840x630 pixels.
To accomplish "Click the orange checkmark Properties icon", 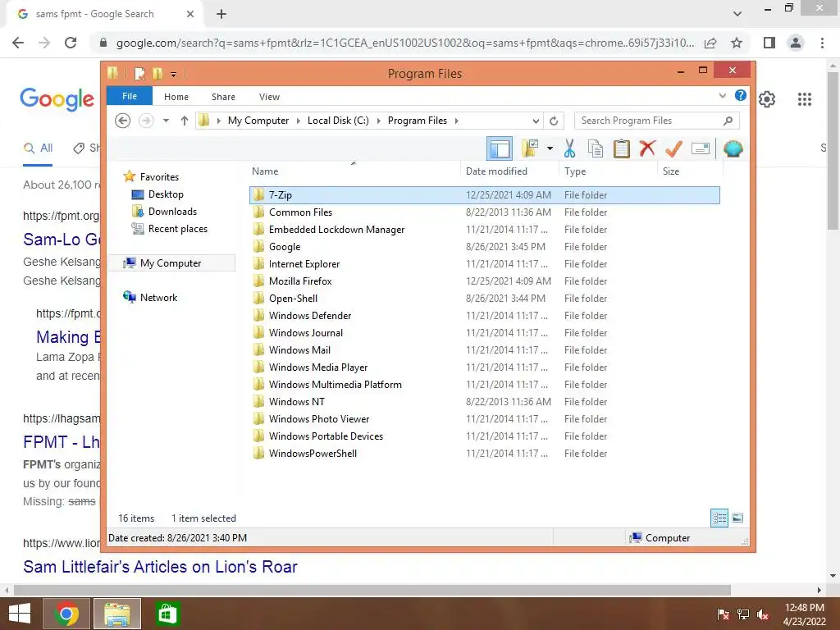I will coord(673,148).
